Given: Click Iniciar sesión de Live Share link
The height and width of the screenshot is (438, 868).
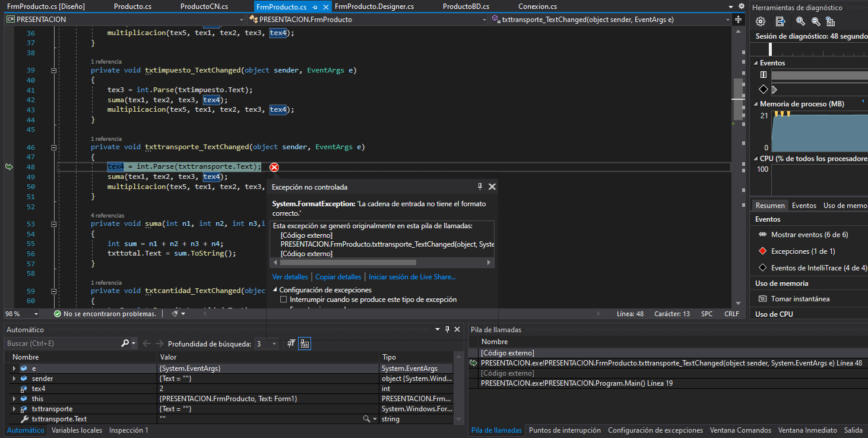Looking at the screenshot, I should coord(412,277).
